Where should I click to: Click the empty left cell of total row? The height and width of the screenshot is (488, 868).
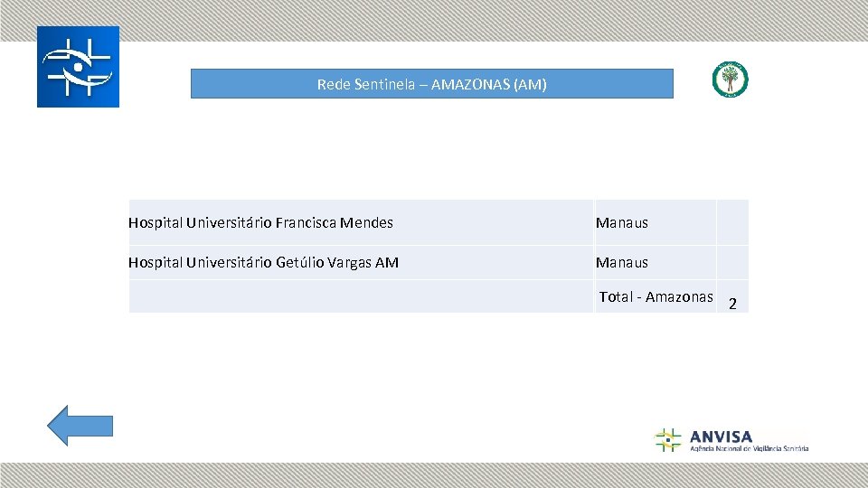tap(361, 296)
